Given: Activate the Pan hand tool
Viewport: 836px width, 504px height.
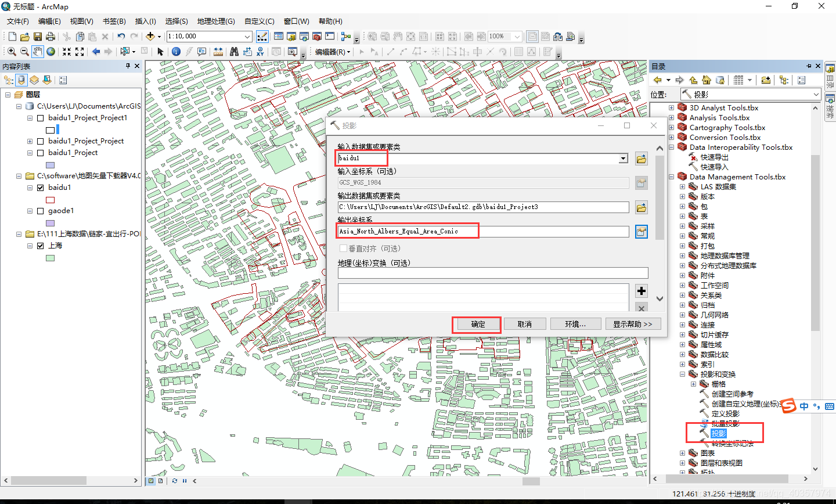Looking at the screenshot, I should click(x=38, y=52).
